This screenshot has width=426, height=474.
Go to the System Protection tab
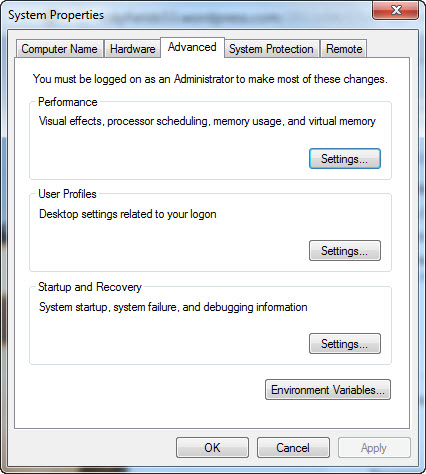point(271,49)
